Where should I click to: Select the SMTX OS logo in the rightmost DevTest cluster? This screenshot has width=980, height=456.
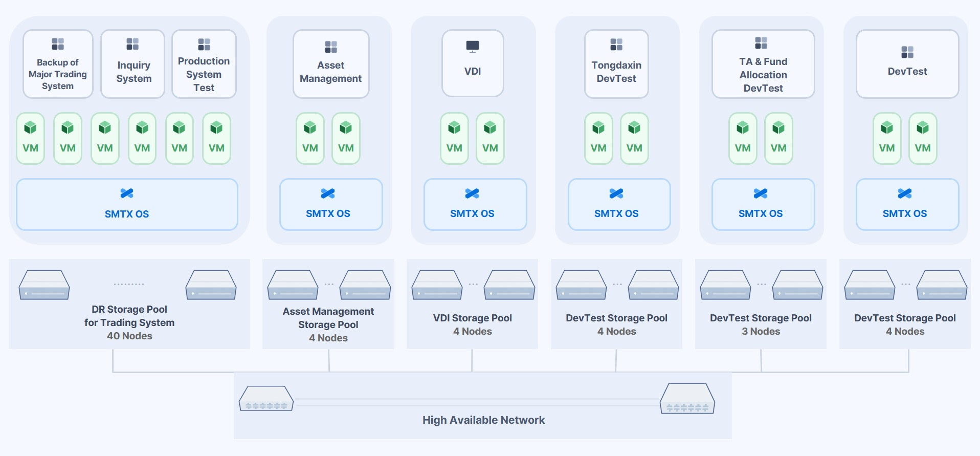tap(905, 193)
